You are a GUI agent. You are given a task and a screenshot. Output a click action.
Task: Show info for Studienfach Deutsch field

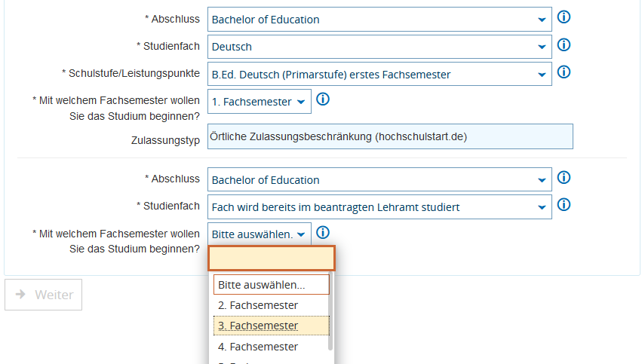pos(564,44)
